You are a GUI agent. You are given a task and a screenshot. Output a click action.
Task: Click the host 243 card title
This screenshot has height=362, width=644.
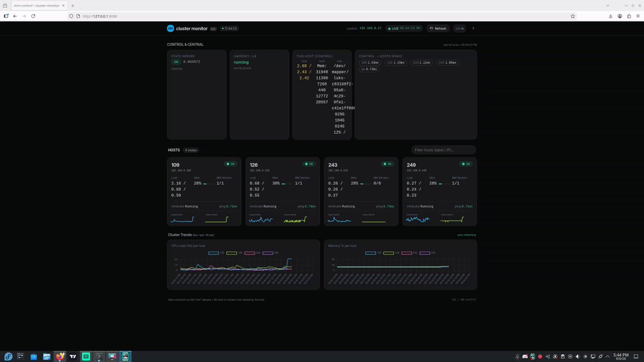click(x=332, y=165)
